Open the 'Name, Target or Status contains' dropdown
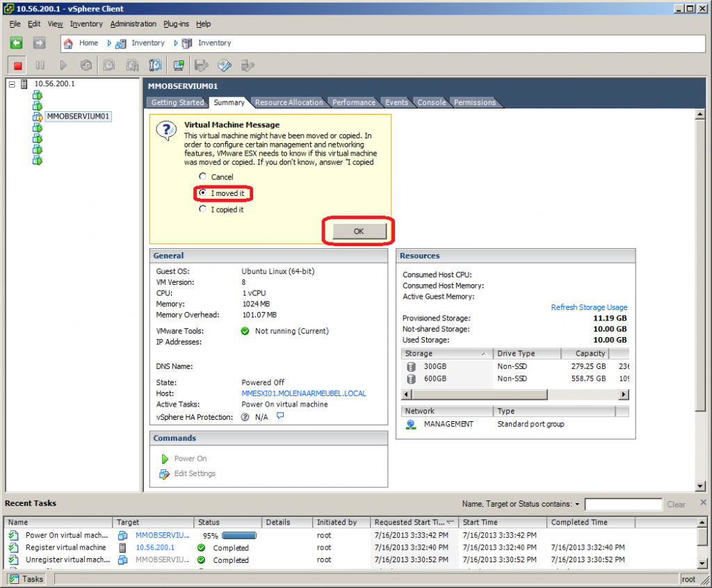 pos(577,504)
